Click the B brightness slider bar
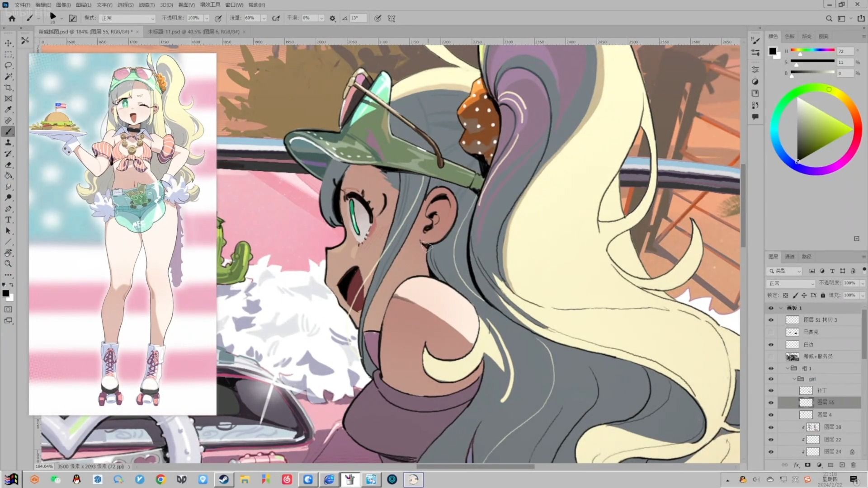The width and height of the screenshot is (868, 488). coord(812,72)
